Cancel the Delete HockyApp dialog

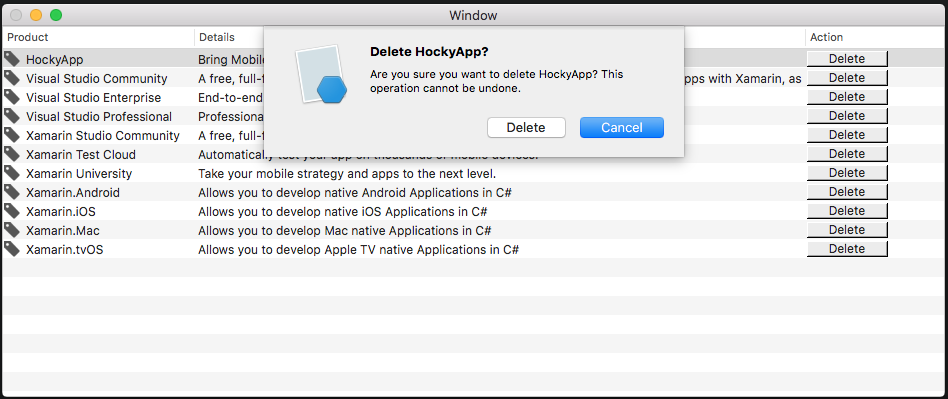(622, 128)
